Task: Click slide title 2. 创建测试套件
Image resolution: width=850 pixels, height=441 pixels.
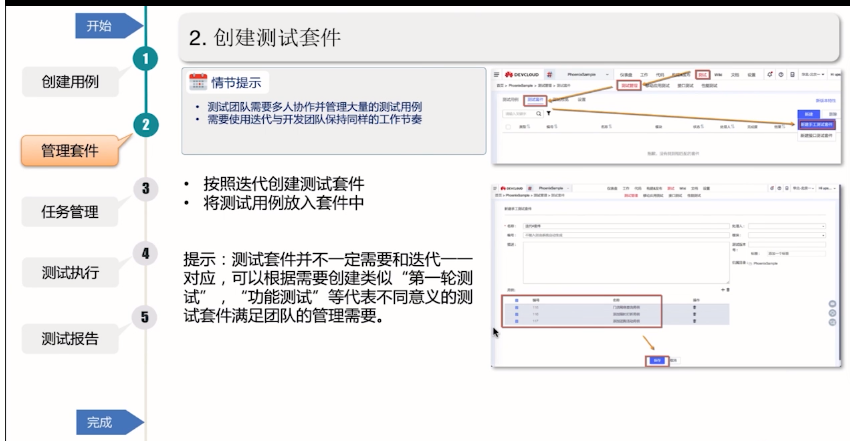Action: [x=265, y=37]
